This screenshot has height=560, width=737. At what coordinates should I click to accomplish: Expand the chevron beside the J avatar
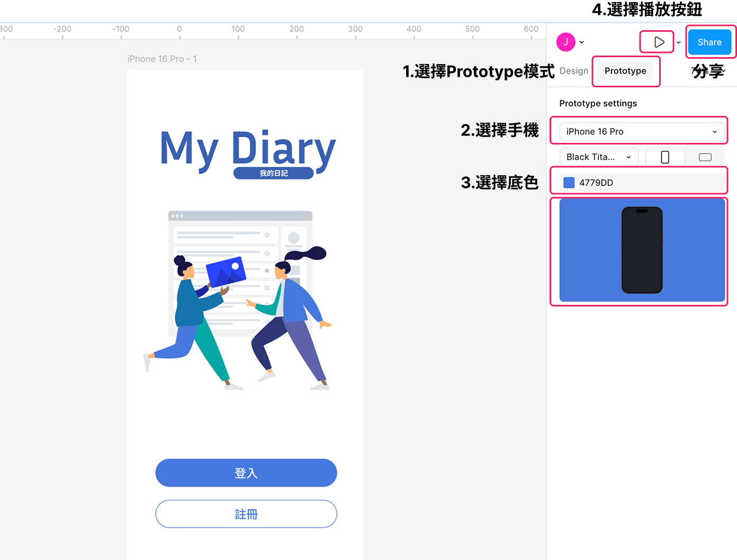pos(582,42)
